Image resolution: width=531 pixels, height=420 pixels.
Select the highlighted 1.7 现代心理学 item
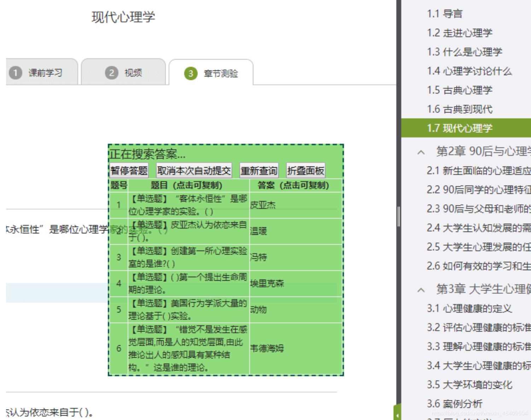click(x=466, y=128)
